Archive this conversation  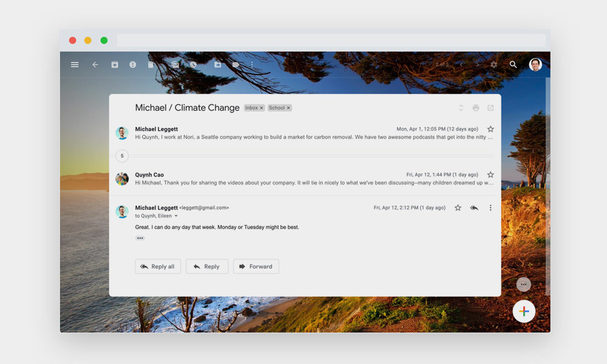115,64
